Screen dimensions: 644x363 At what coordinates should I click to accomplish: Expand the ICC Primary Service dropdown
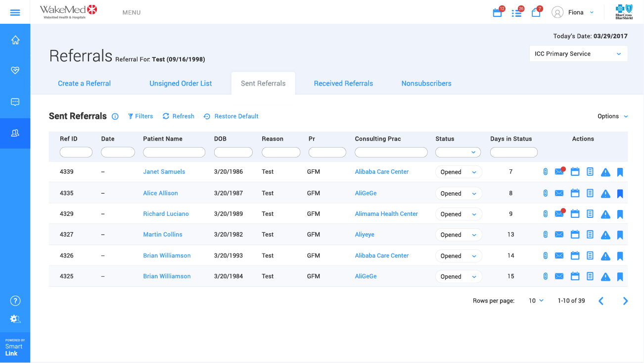578,54
